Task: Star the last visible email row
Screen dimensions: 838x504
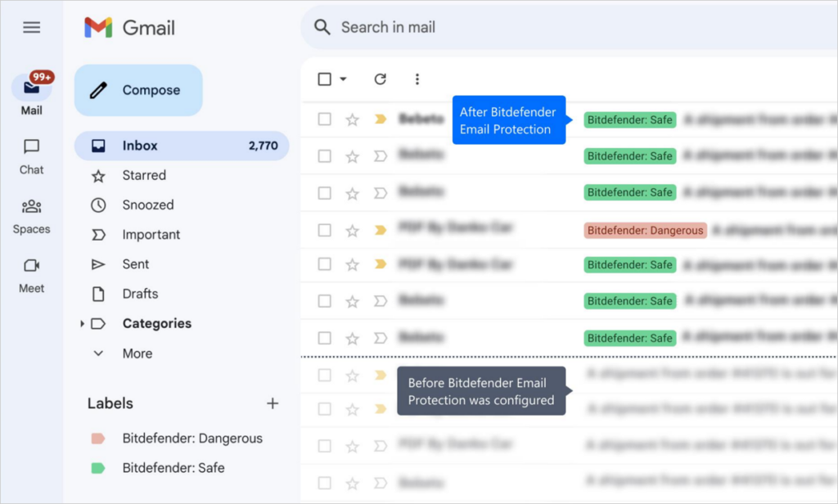Action: pos(352,484)
